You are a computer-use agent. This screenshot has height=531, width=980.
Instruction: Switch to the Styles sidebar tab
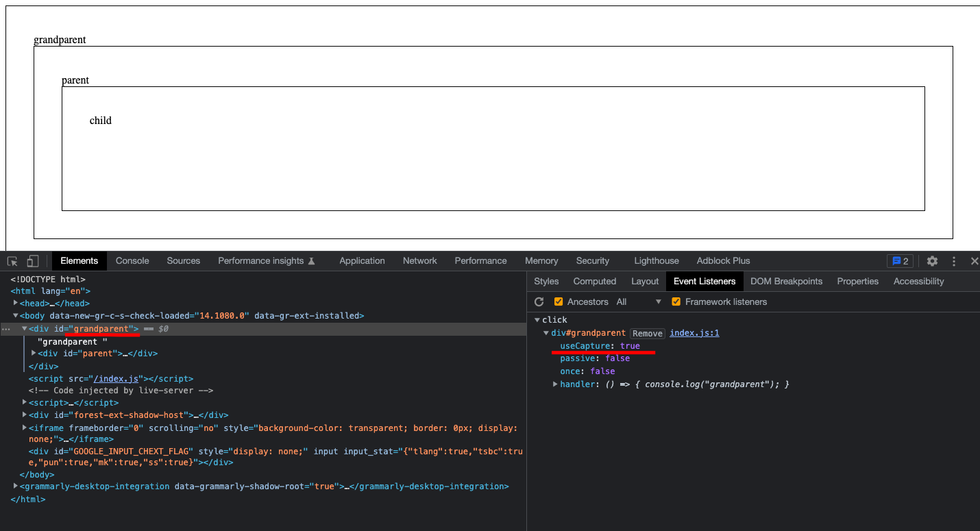[x=546, y=282]
